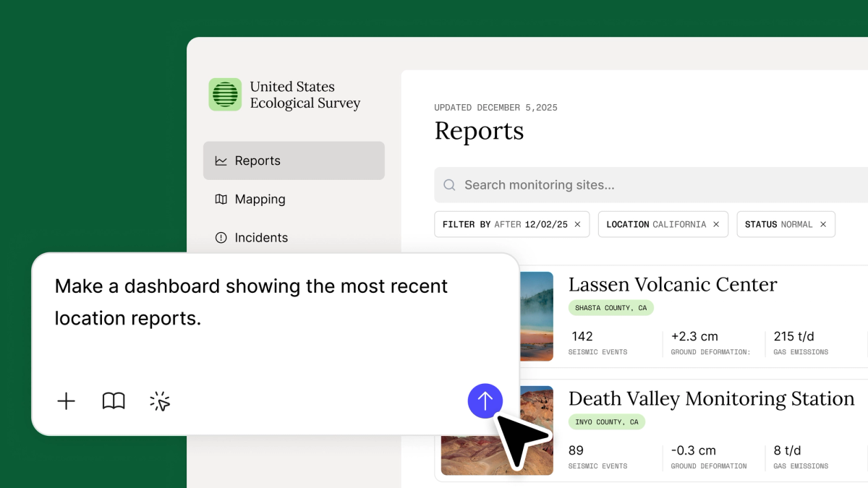The image size is (868, 488).
Task: Remove the After 12/02/25 date filter
Action: (x=577, y=224)
